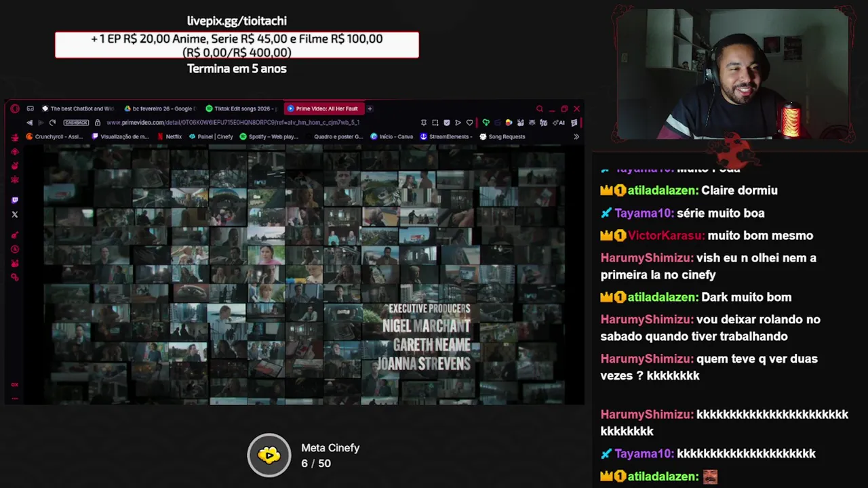Open the StreamElements bookmark
The image size is (868, 488).
pyautogui.click(x=446, y=136)
